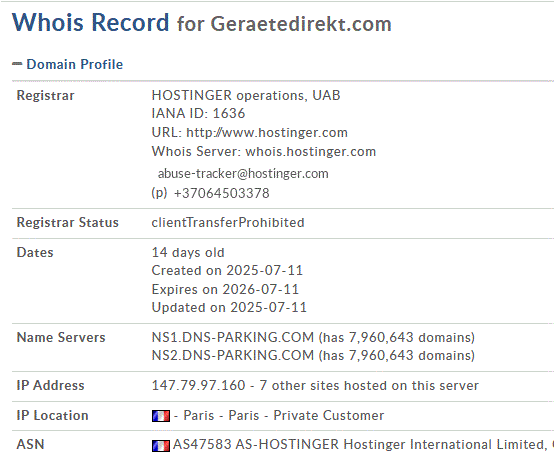The width and height of the screenshot is (555, 456).
Task: Click the 'Expires on 2026-07-11' date
Action: coord(225,289)
